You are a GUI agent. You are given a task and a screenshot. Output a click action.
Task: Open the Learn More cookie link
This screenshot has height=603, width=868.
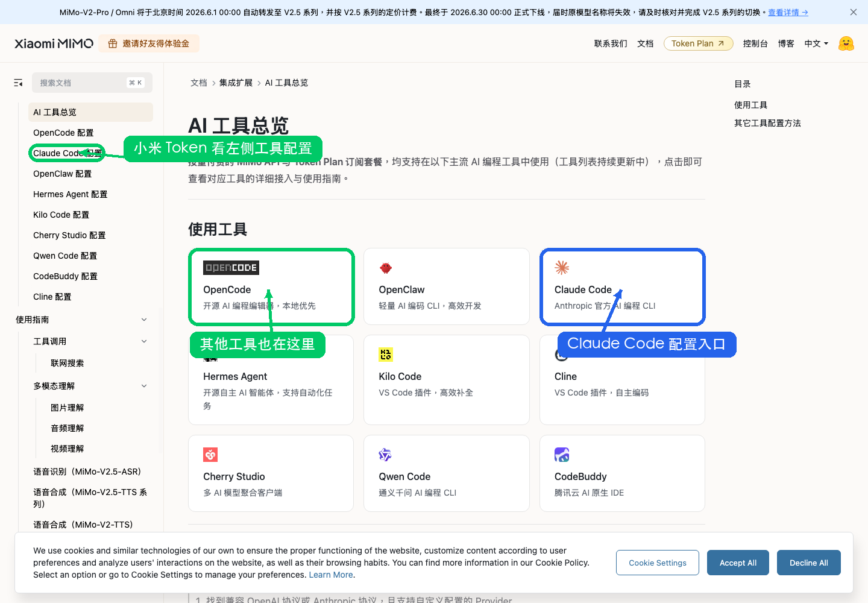click(331, 575)
